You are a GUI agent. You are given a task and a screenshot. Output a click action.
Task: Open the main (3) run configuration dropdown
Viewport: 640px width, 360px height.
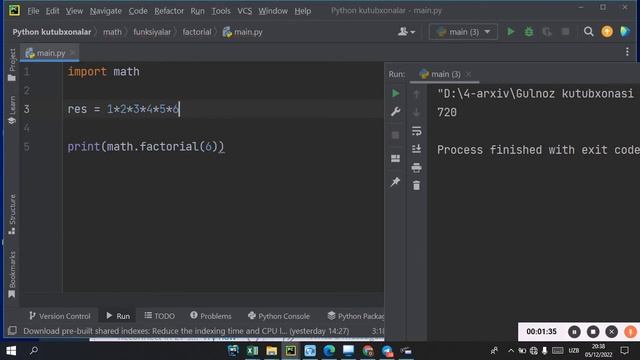point(463,32)
